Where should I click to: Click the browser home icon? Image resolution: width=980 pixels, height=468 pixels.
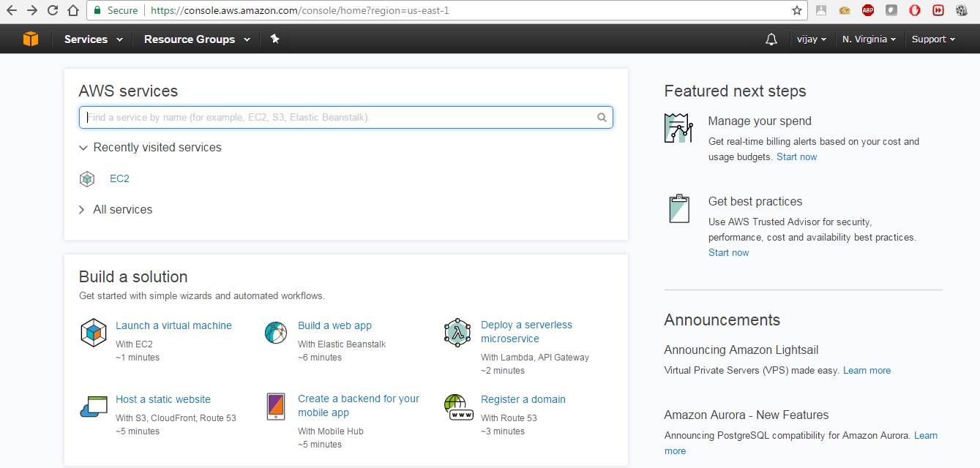pyautogui.click(x=72, y=10)
